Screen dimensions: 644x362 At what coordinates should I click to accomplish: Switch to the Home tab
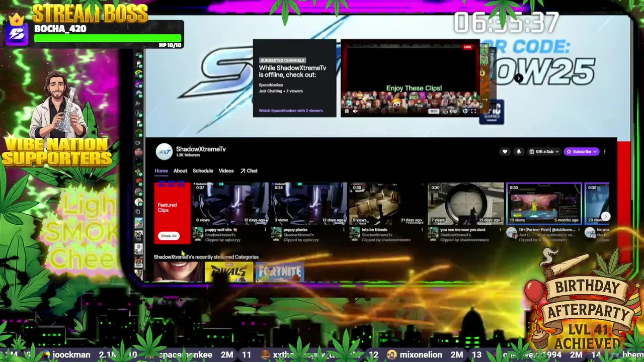coord(161,171)
